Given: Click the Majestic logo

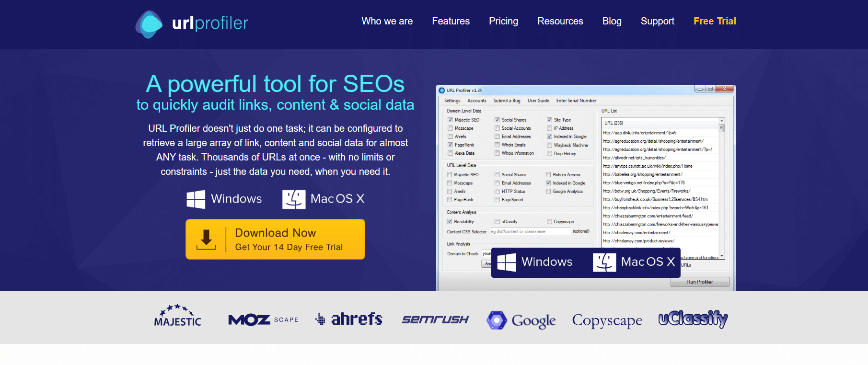Looking at the screenshot, I should point(178,315).
